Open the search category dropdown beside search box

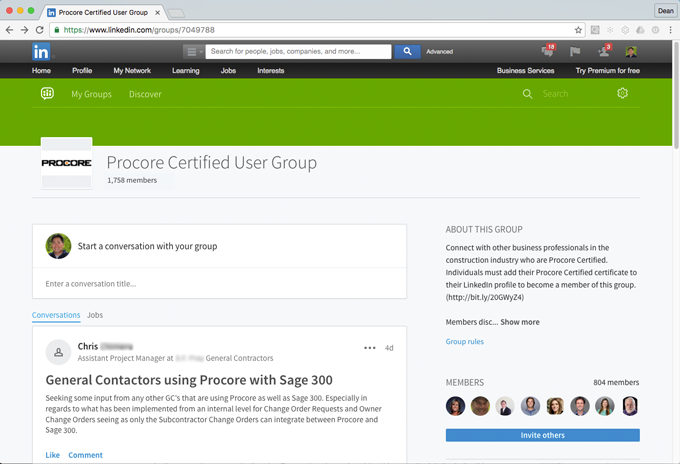tap(193, 52)
